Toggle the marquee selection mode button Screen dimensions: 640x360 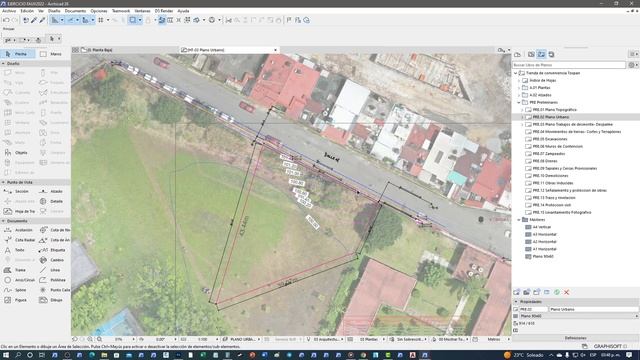133,20
